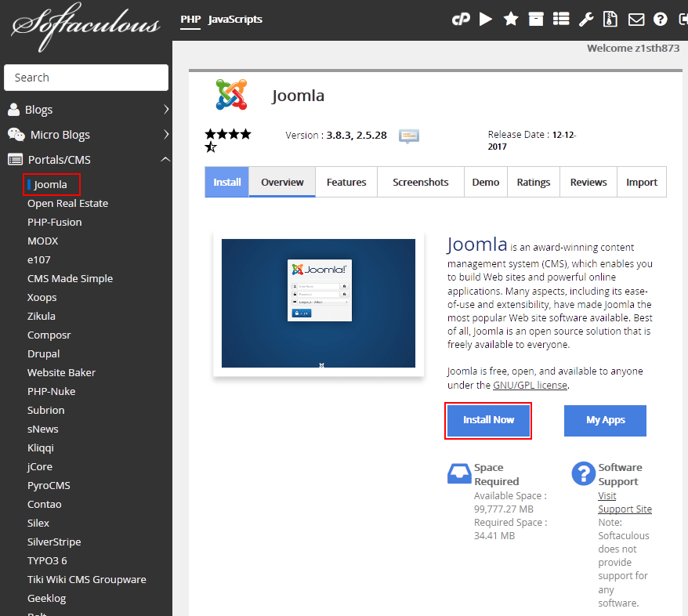Click the Search input field
Screen dimensions: 688x616
pos(86,78)
